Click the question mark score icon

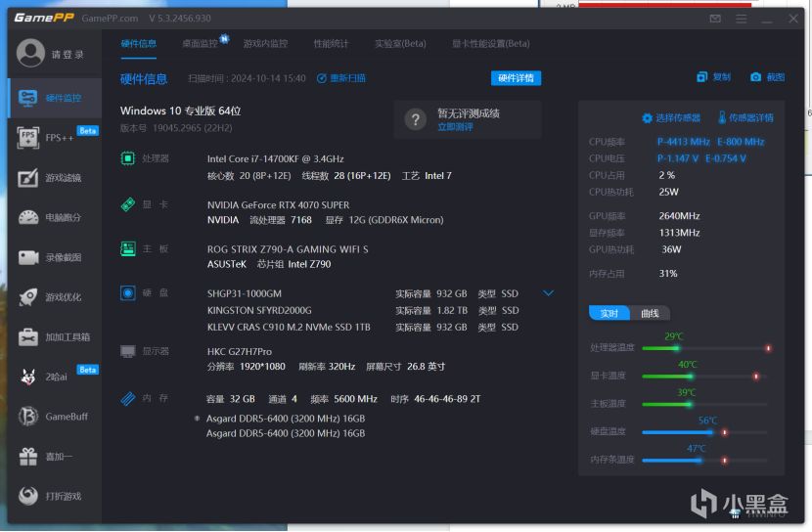coord(416,119)
